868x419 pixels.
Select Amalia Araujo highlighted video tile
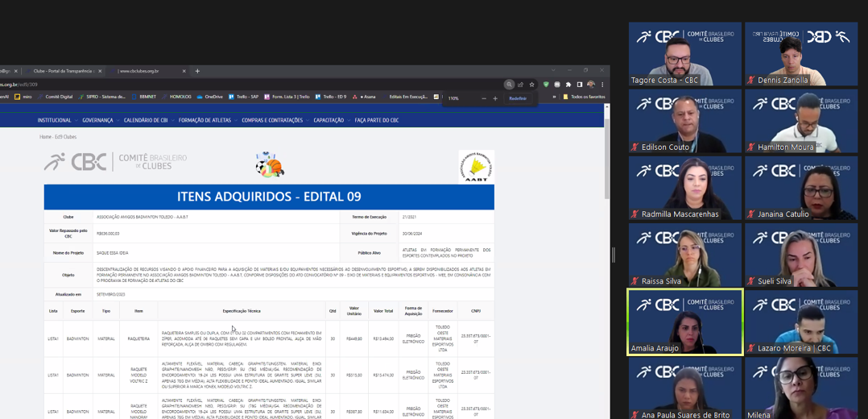click(684, 322)
